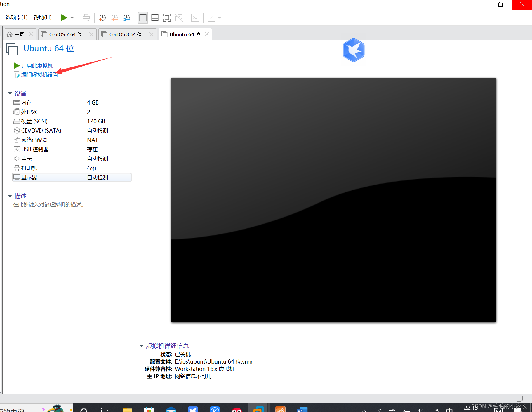Enter full screen mode from toolbar
532x412 pixels.
167,18
